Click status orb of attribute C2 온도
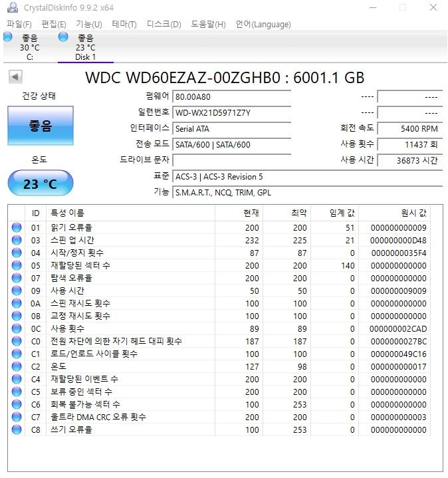The width and height of the screenshot is (448, 478). point(17,366)
